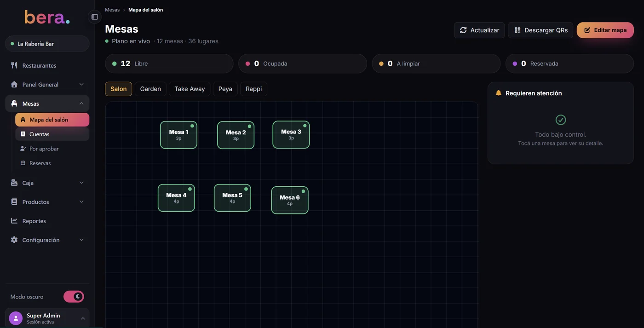Viewport: 644px width, 328px height.
Task: Click the QR code icon
Action: click(x=517, y=30)
